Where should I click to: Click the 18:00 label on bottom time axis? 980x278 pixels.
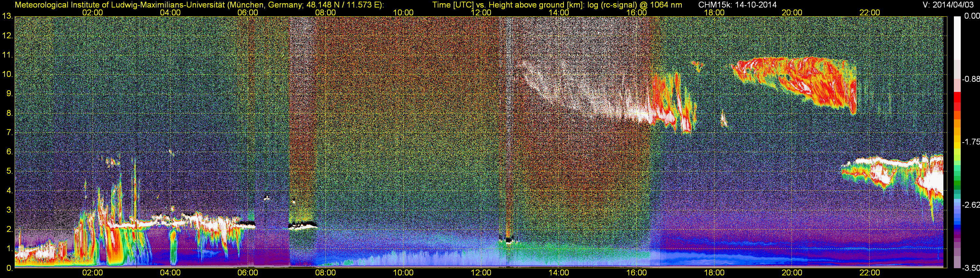pyautogui.click(x=714, y=273)
